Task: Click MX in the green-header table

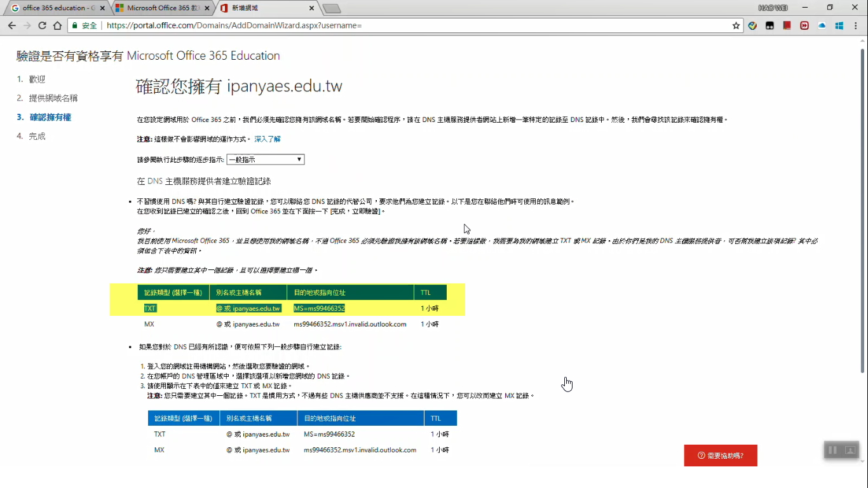Action: (x=149, y=324)
